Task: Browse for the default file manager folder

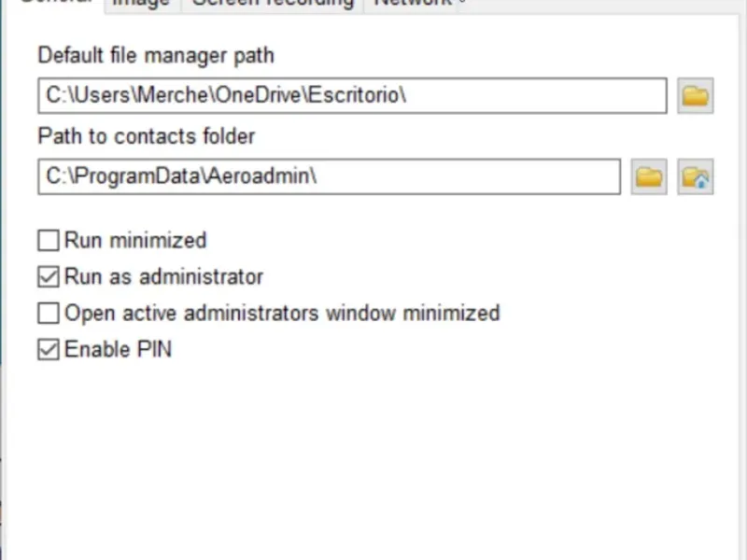Action: (695, 96)
